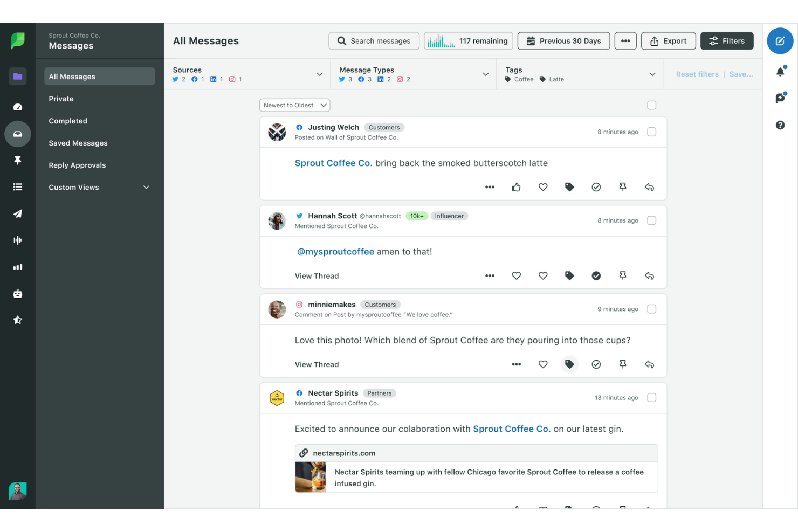This screenshot has width=798, height=532.
Task: Reply to Justing Welch's message
Action: [649, 187]
